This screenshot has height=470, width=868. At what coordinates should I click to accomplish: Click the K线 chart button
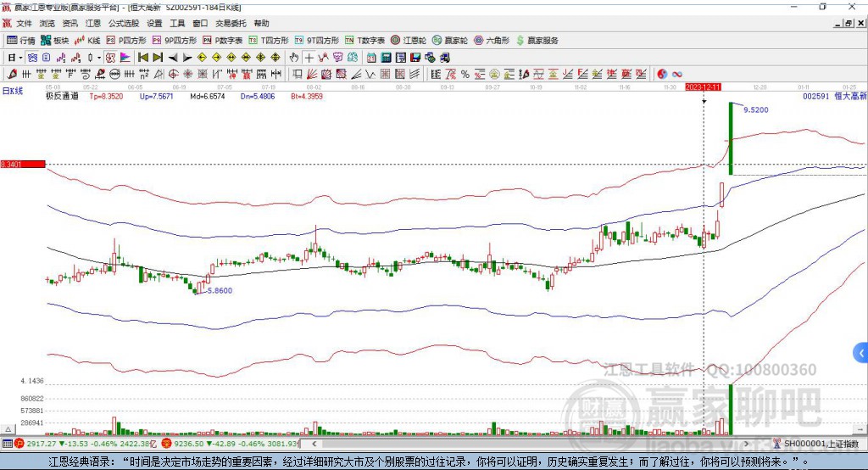(87, 41)
